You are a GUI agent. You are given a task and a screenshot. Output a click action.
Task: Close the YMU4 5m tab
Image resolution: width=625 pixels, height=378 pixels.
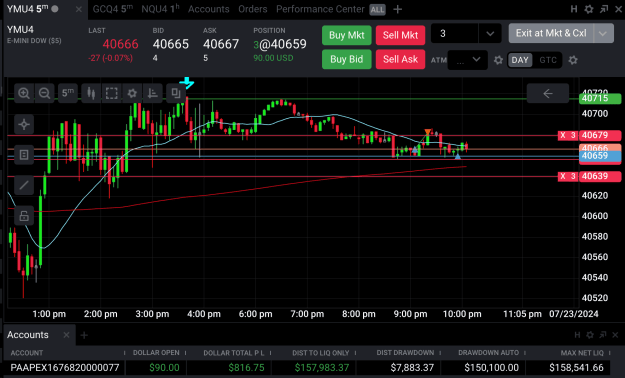(x=79, y=9)
